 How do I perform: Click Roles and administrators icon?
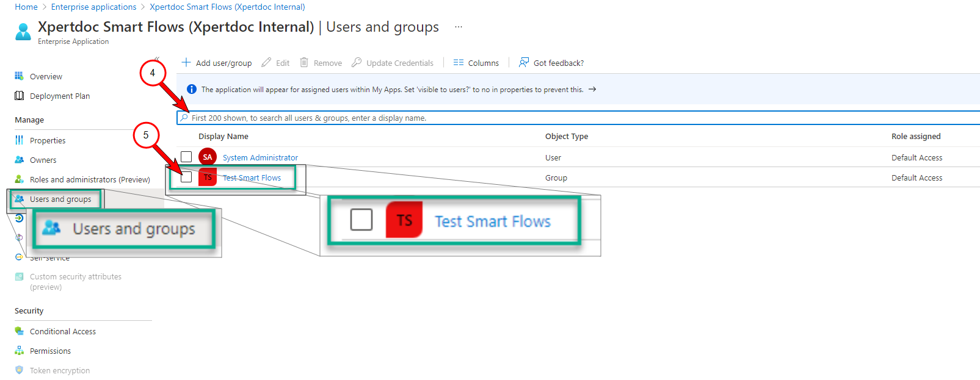19,179
